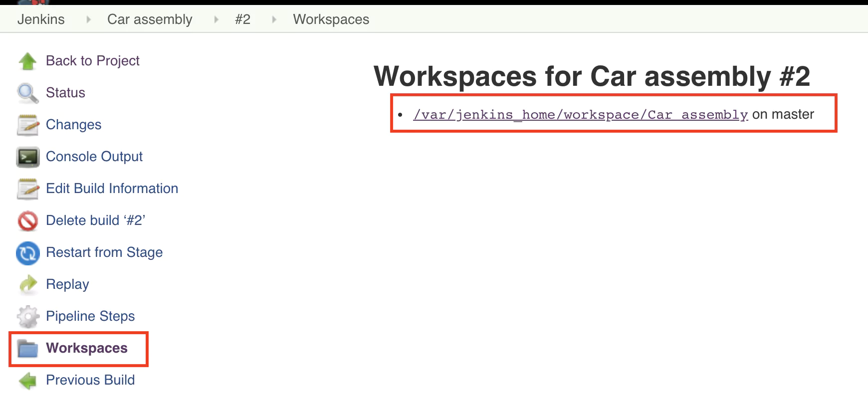Click the green up-arrow Back to Project icon
Viewport: 868px width, 420px height.
coord(28,61)
